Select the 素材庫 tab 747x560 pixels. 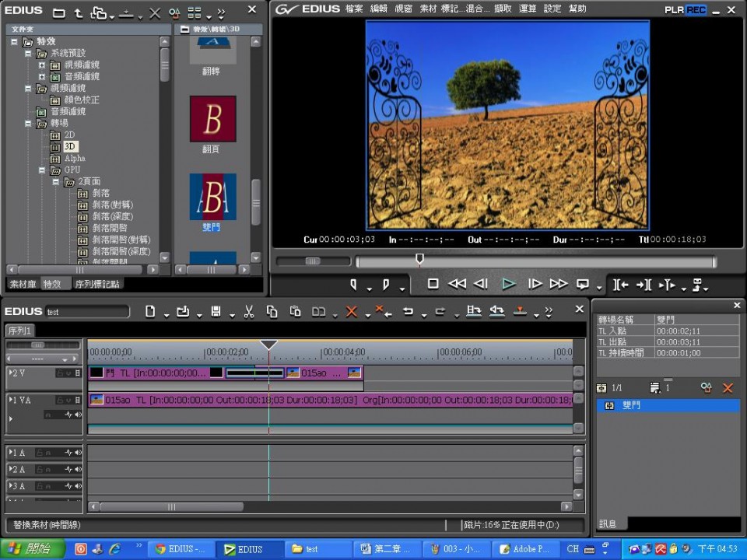coord(23,284)
